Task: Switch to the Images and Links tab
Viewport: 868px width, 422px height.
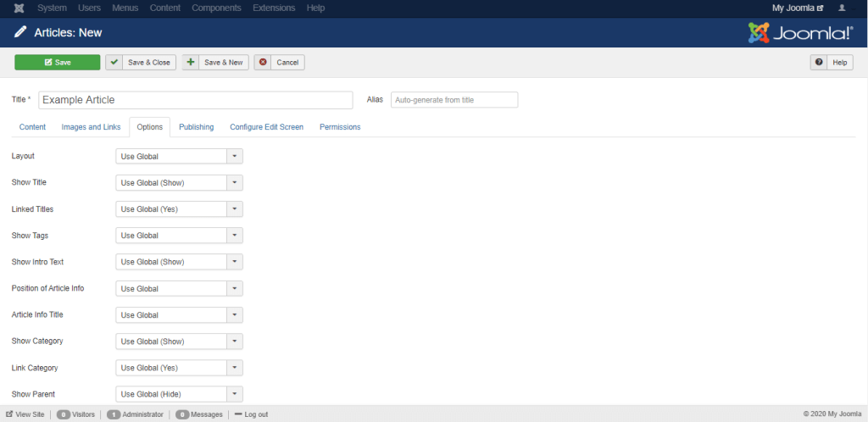Action: point(91,127)
